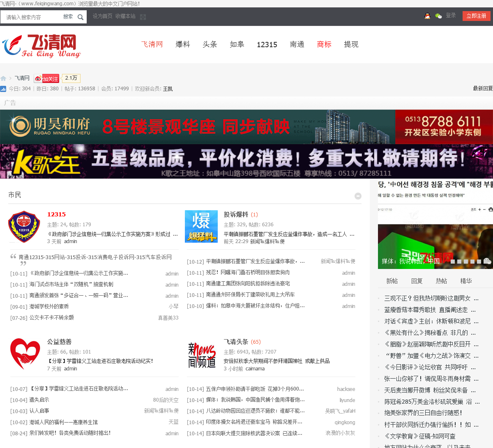The height and width of the screenshot is (448, 493).
Task: Click the grid icon beside 收藏本站
Action: (x=143, y=17)
